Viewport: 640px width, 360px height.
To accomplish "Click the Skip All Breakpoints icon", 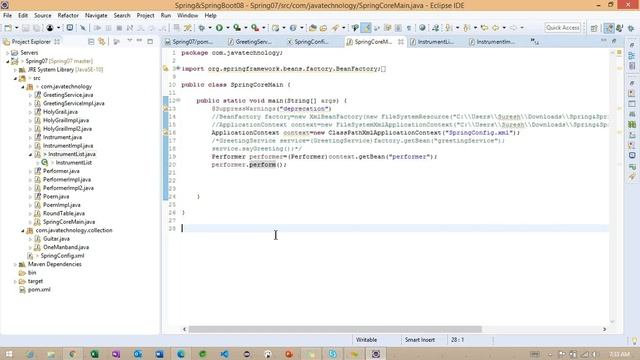I will click(83, 28).
